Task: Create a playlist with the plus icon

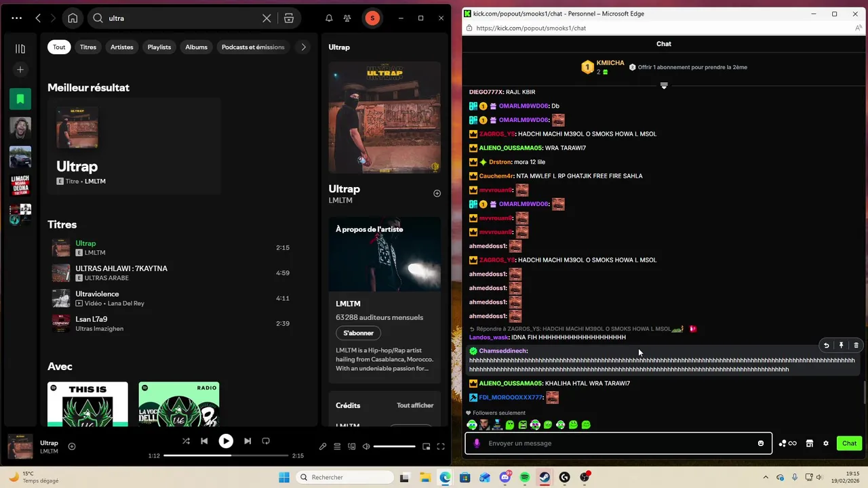Action: click(20, 70)
